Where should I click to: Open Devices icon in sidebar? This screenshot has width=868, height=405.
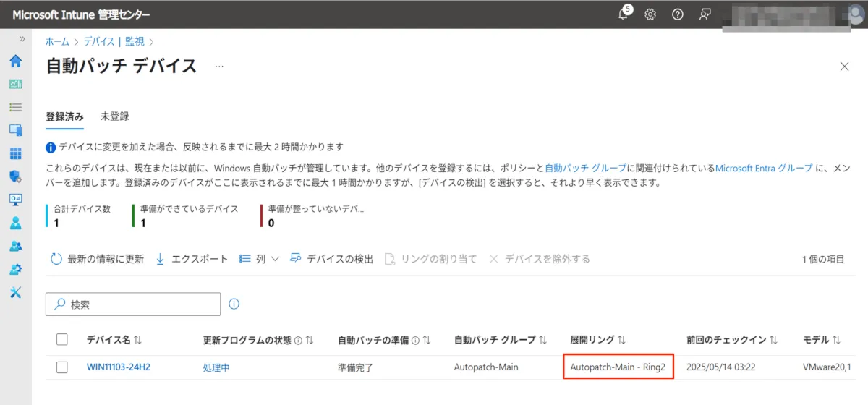15,130
